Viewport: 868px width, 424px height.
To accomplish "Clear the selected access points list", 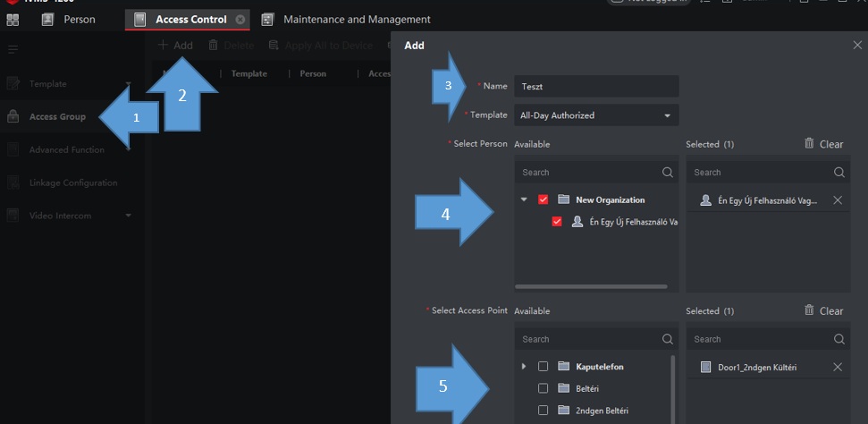I will (823, 311).
